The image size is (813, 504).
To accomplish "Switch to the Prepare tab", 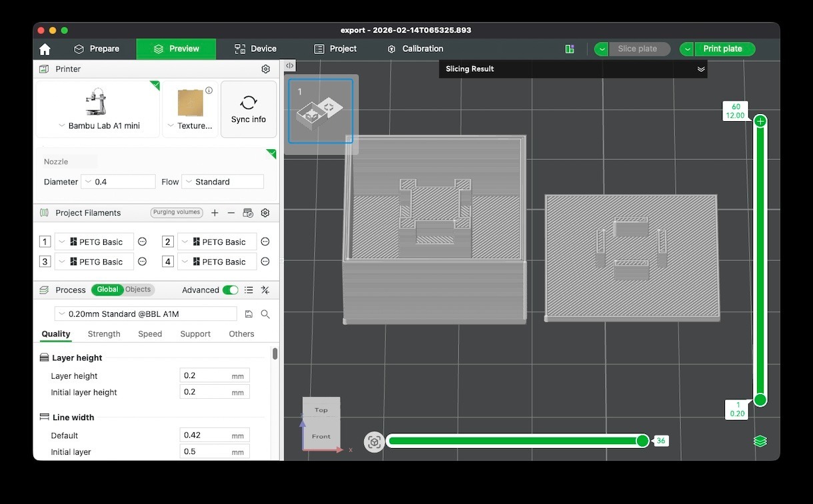I will click(x=97, y=49).
